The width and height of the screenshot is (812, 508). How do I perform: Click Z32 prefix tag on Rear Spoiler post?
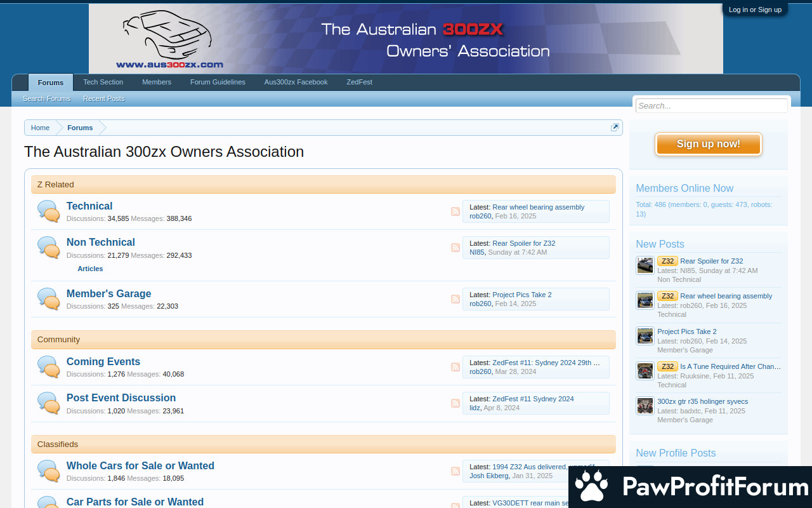click(667, 261)
